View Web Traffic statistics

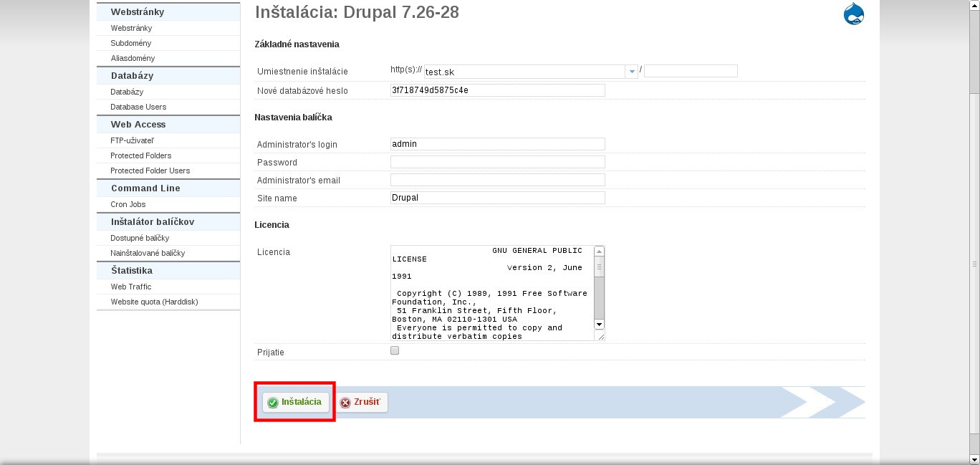pos(131,287)
